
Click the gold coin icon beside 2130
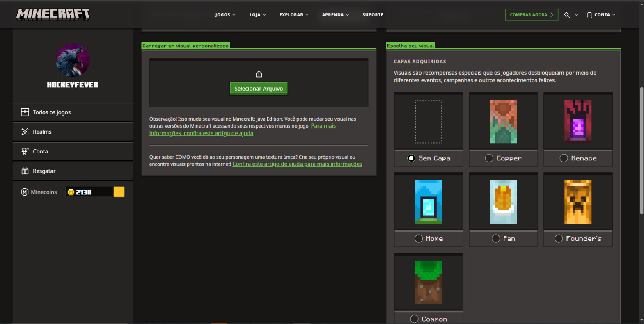click(71, 192)
